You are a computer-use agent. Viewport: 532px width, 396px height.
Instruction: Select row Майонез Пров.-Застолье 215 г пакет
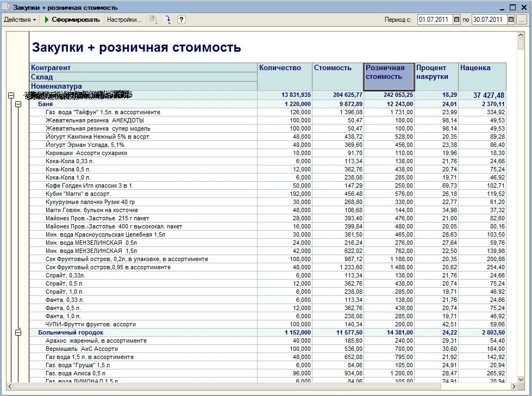tap(267, 218)
